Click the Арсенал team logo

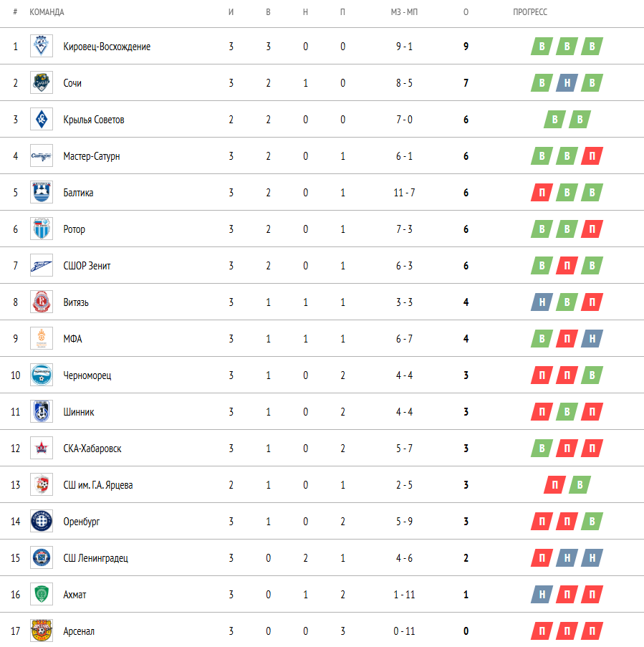41,631
